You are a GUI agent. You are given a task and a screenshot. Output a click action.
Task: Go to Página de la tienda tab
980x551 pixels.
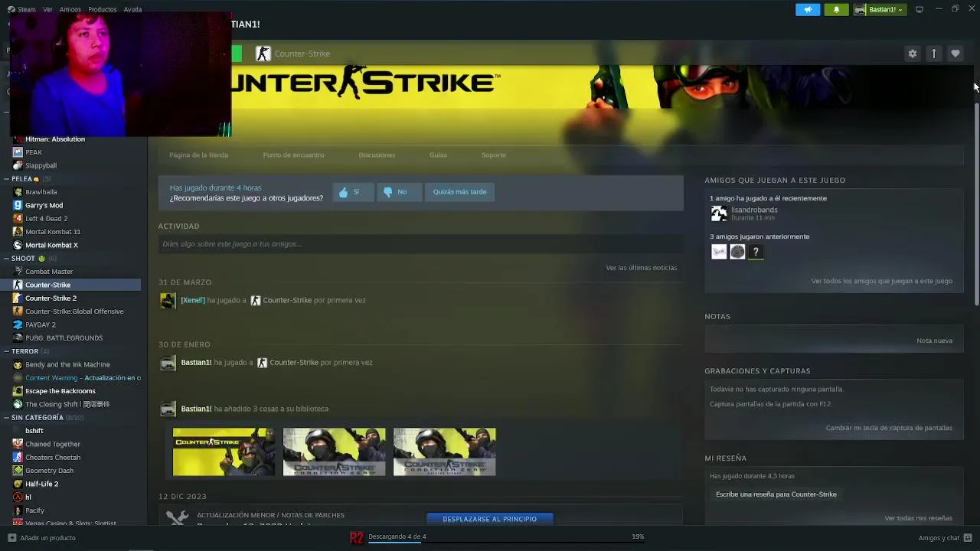198,155
